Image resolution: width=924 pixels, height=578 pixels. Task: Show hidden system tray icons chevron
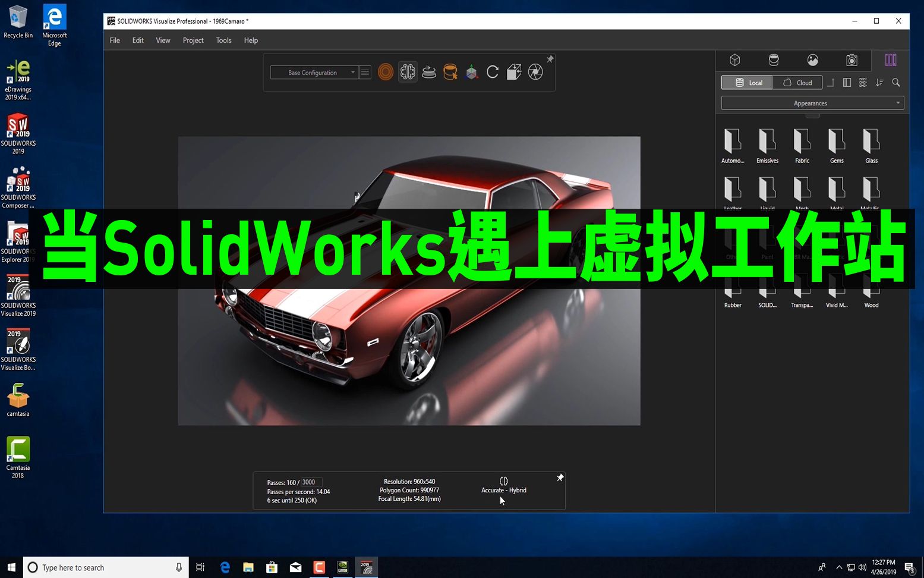click(x=839, y=567)
